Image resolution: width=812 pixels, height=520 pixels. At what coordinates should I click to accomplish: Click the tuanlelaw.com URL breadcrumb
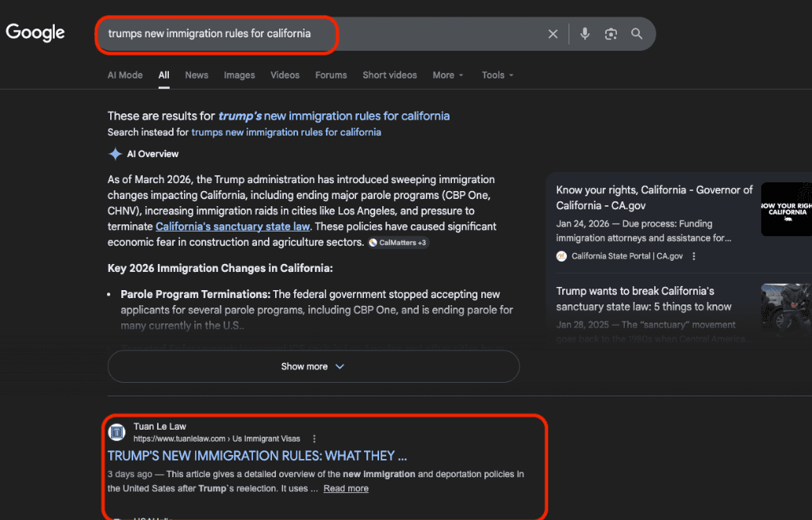(216, 438)
